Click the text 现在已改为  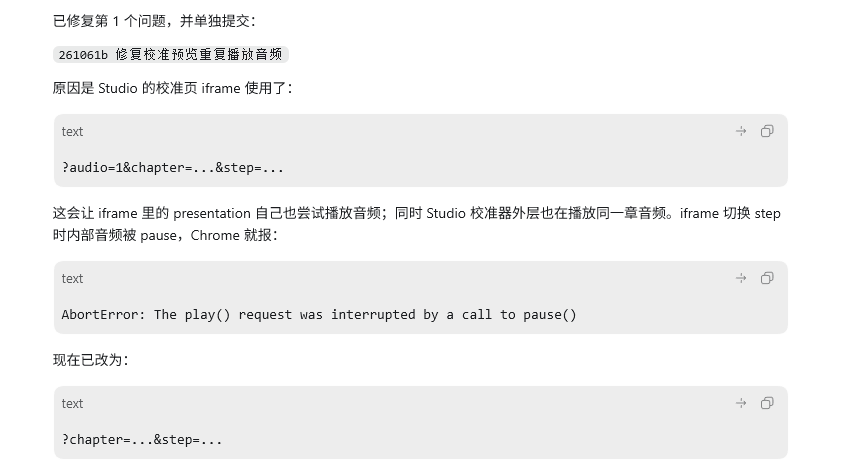91,360
